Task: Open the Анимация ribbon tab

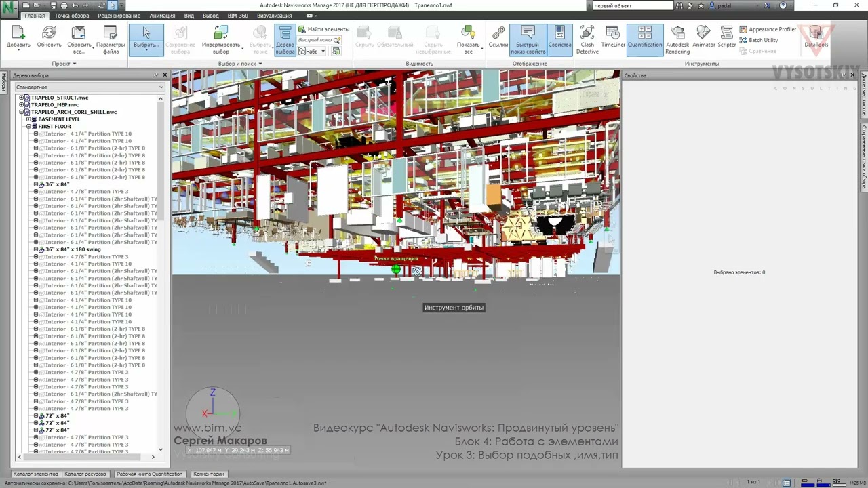Action: tap(161, 16)
